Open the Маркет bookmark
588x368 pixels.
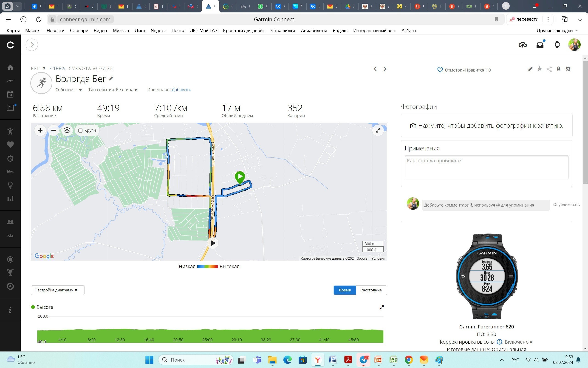[x=33, y=31]
